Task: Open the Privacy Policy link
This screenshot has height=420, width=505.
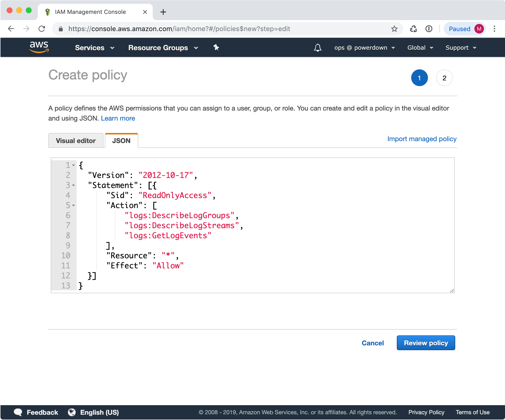Action: click(426, 412)
